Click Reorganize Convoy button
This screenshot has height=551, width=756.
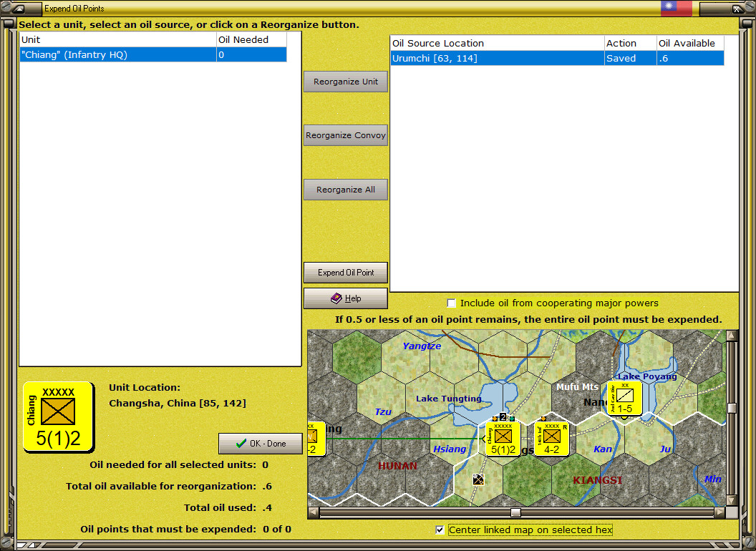(x=346, y=135)
